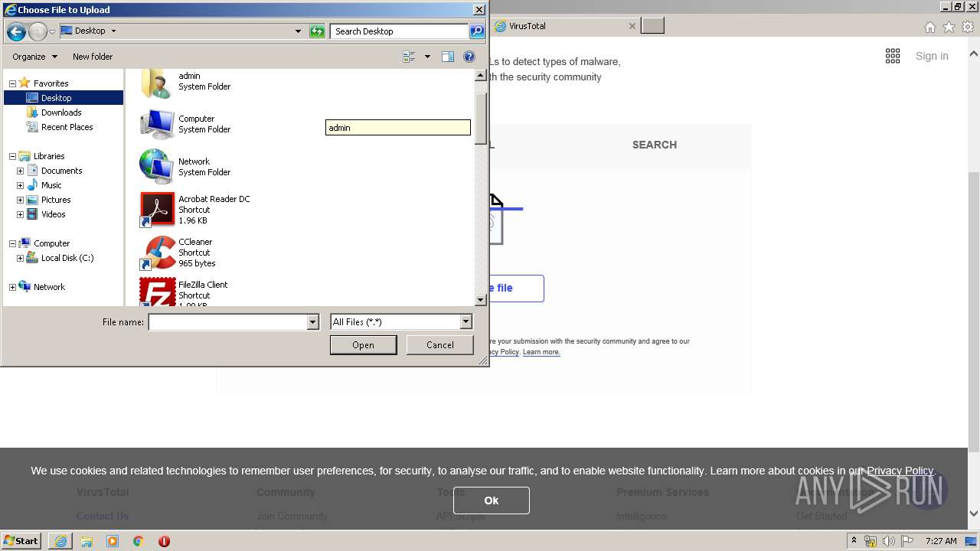Viewport: 980px width, 551px height.
Task: Collapse the Computer tree group
Action: pos(12,243)
